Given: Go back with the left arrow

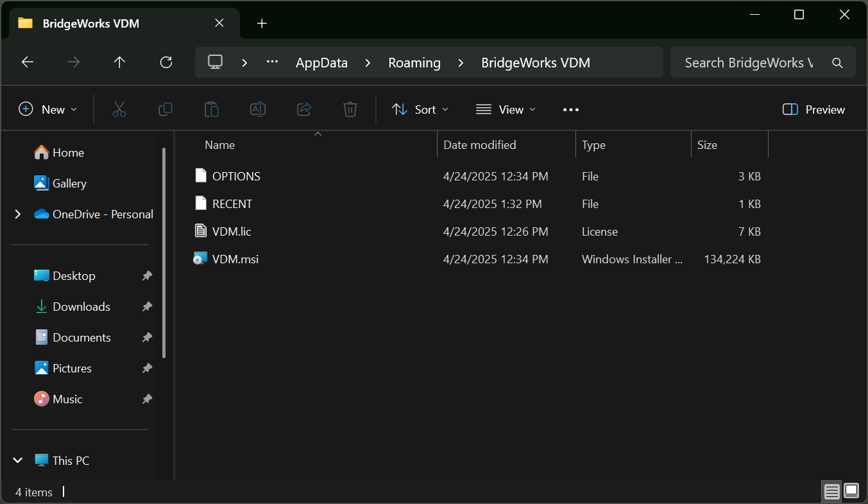Looking at the screenshot, I should coord(27,62).
